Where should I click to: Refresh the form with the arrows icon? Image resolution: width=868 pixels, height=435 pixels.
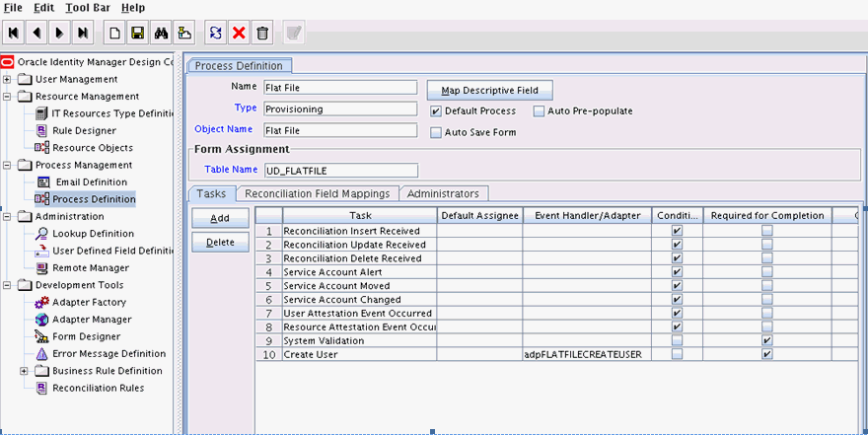(x=216, y=34)
